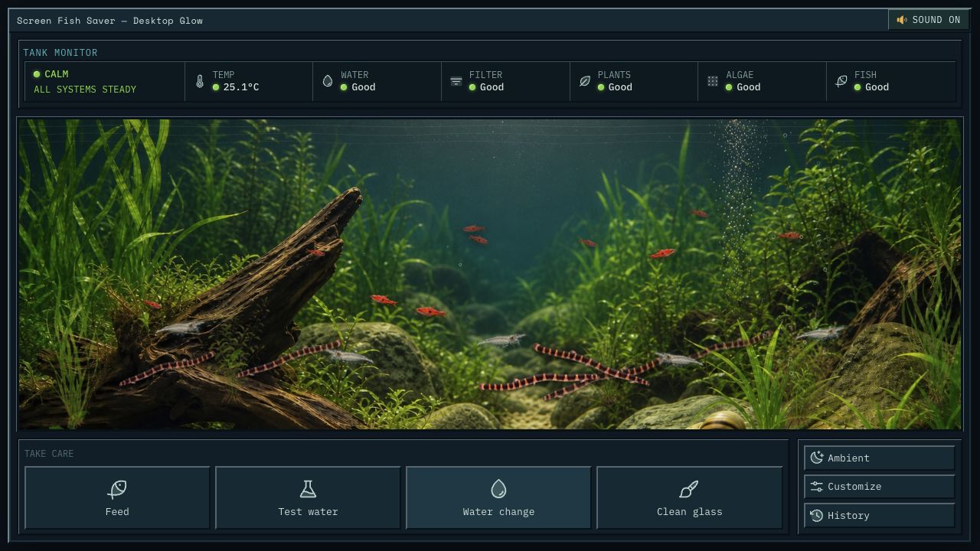Click the fish icon beside FISH status
This screenshot has width=980, height=551.
pos(841,81)
